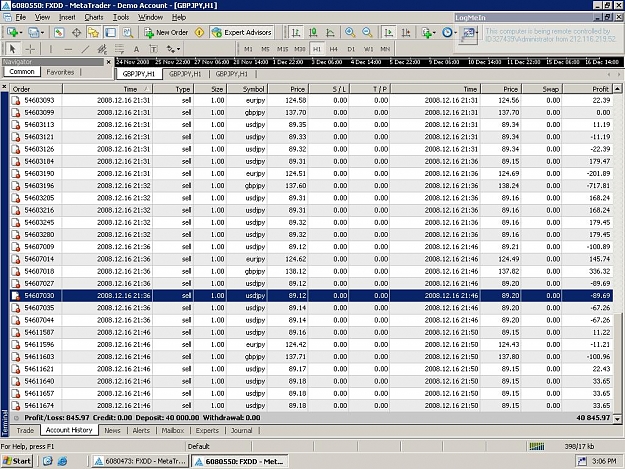The image size is (625, 469).
Task: Open the Insert menu
Action: point(67,17)
